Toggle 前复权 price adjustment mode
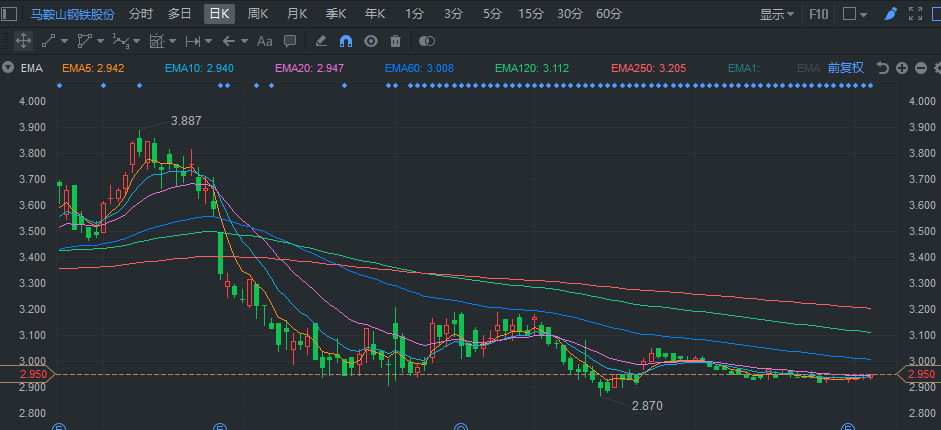Screen dimensions: 941x430 pyautogui.click(x=846, y=68)
